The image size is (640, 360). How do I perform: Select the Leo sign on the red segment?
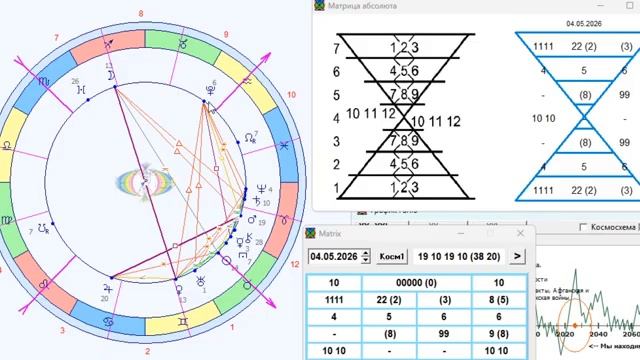point(44,284)
